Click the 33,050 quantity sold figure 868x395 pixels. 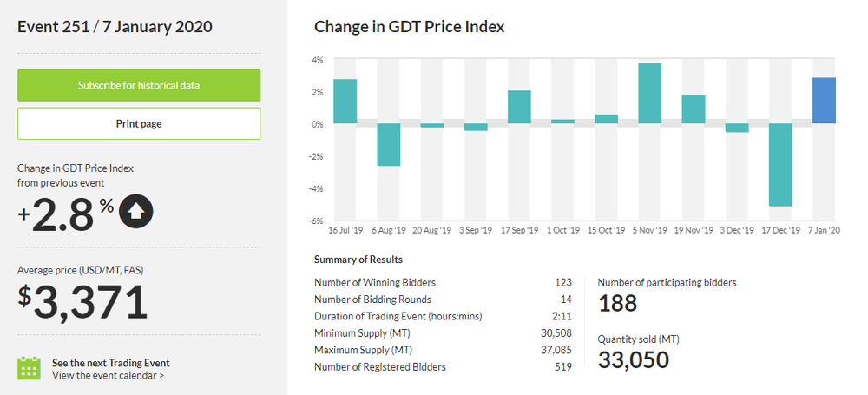(634, 359)
